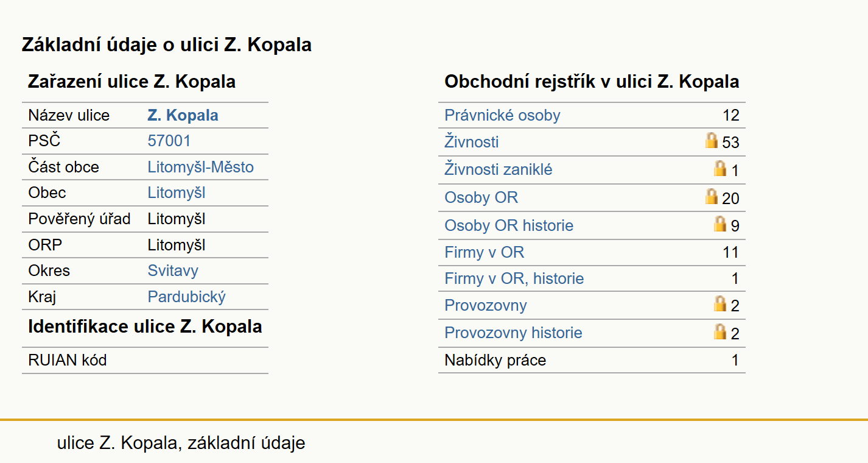Click padlock icon in Osoby OR historie row
This screenshot has width=868, height=463.
coord(720,224)
